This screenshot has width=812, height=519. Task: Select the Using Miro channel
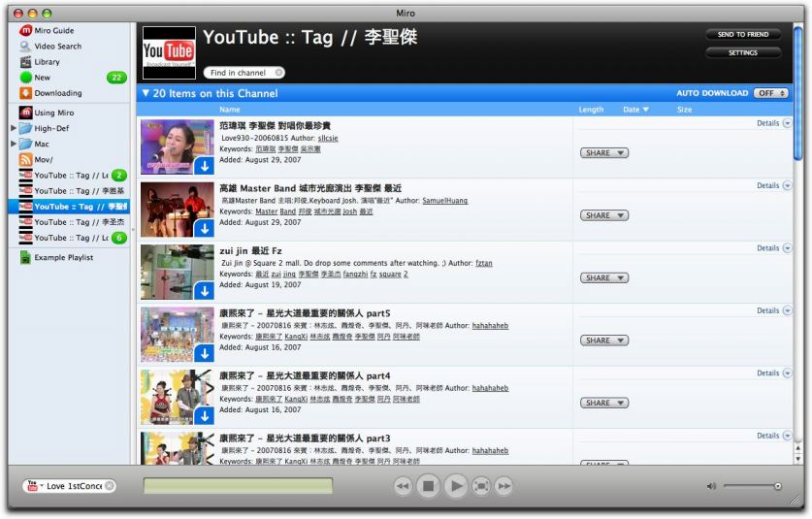[54, 113]
